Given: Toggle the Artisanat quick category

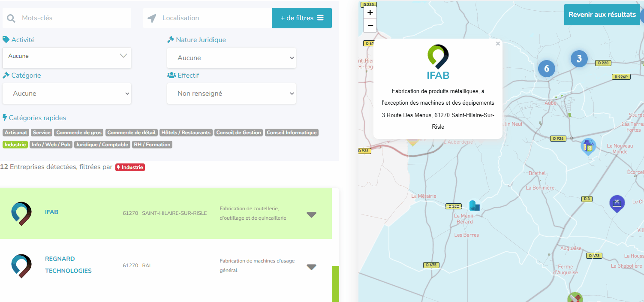Looking at the screenshot, I should pyautogui.click(x=16, y=133).
